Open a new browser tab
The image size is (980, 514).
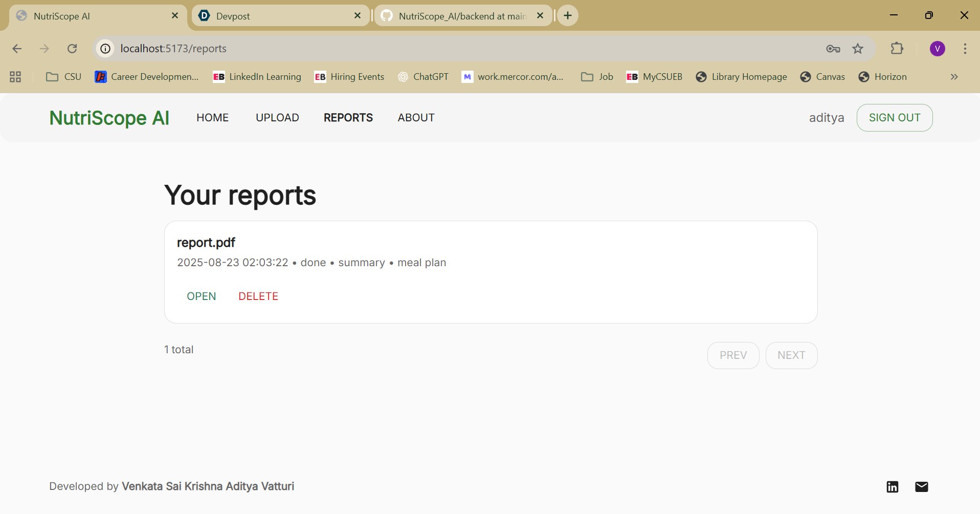tap(568, 15)
